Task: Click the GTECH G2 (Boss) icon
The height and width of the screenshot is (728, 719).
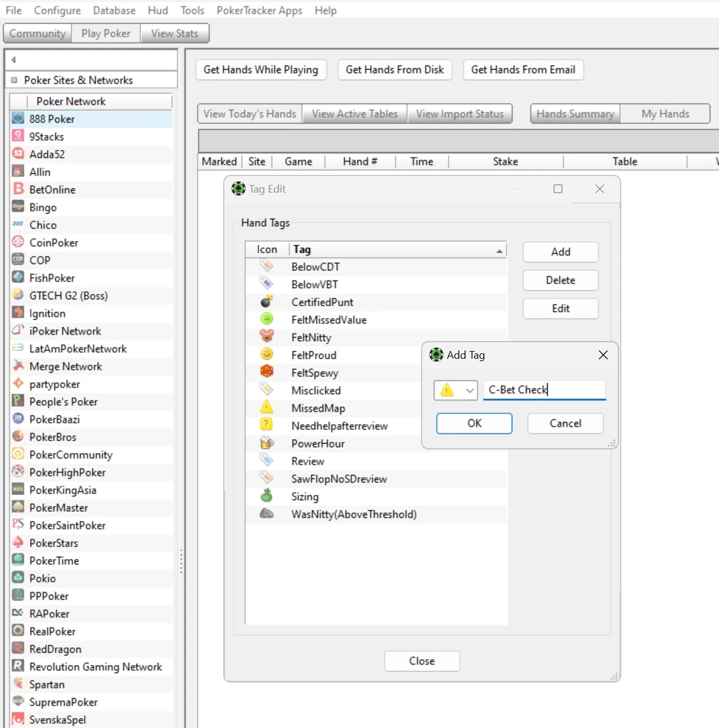Action: (18, 295)
